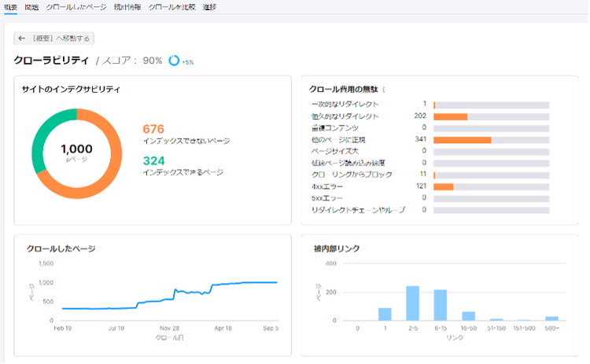This screenshot has height=364, width=590.
Task: Open the 概要 tab
Action: point(10,7)
